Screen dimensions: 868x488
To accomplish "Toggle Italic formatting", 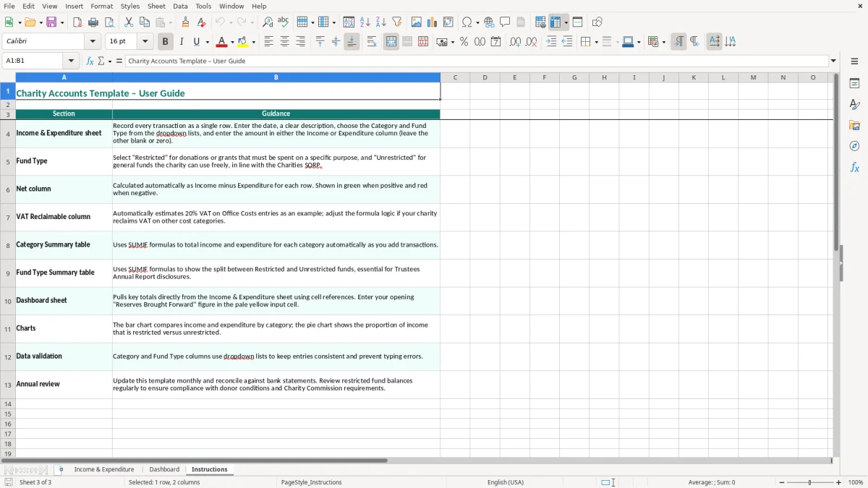I will pos(182,42).
